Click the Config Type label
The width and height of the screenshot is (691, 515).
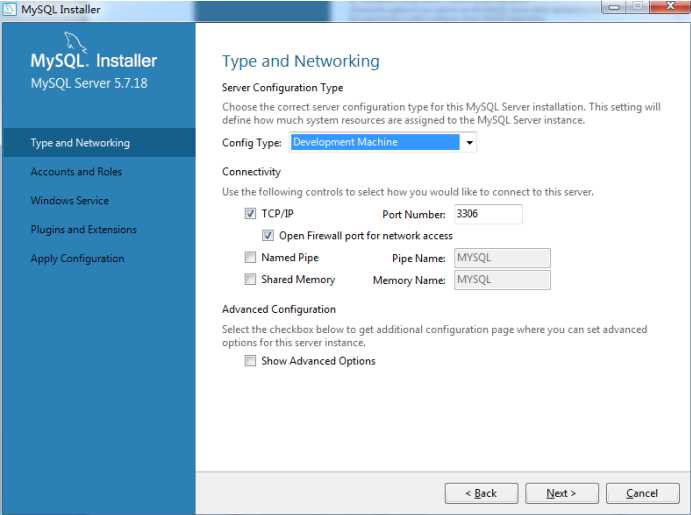pos(252,143)
